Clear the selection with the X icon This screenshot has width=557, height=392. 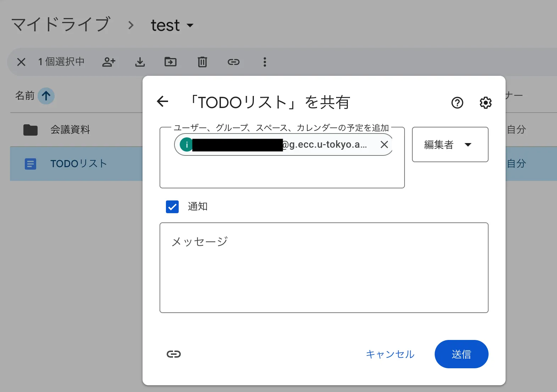[x=21, y=62]
